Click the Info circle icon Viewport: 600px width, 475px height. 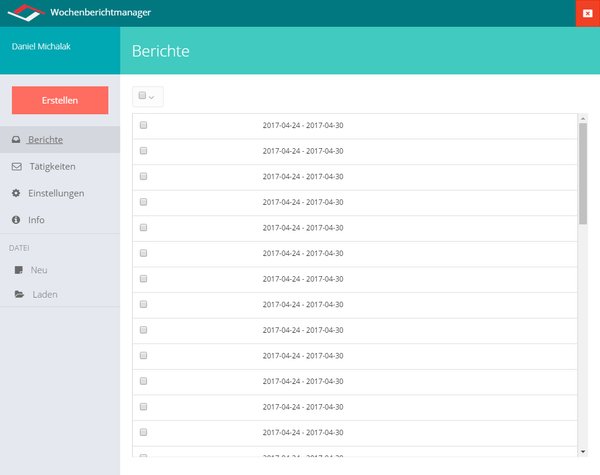(16, 220)
